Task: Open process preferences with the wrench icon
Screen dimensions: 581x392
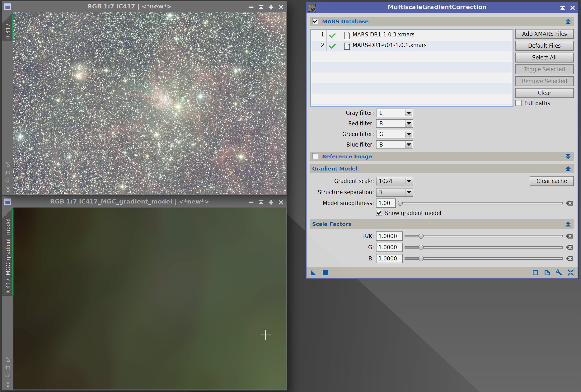Action: pyautogui.click(x=559, y=273)
